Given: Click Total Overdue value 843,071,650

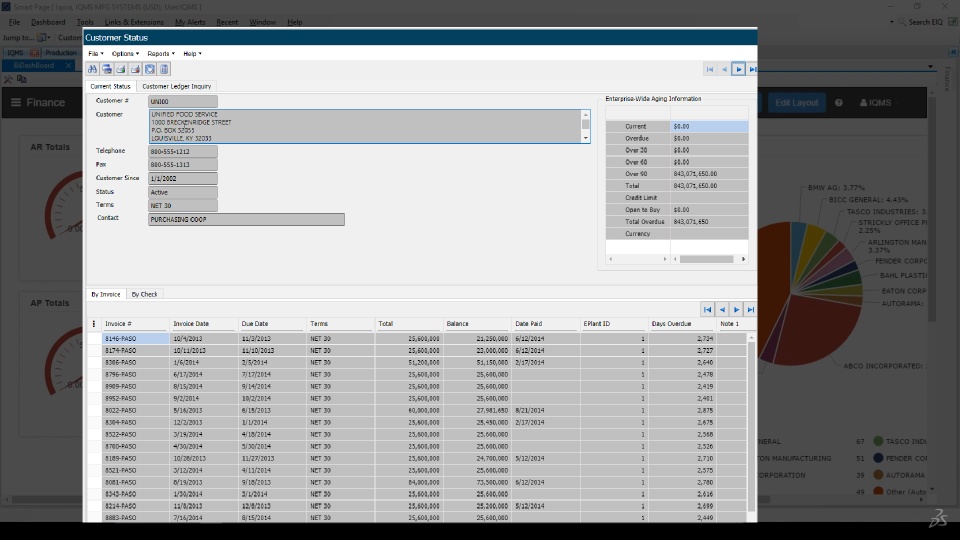Looking at the screenshot, I should pos(709,222).
